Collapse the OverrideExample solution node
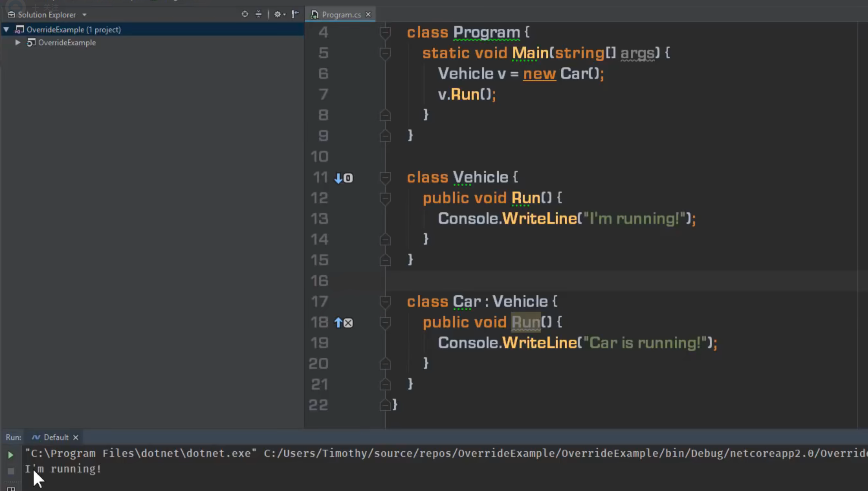The width and height of the screenshot is (868, 491). [x=6, y=30]
